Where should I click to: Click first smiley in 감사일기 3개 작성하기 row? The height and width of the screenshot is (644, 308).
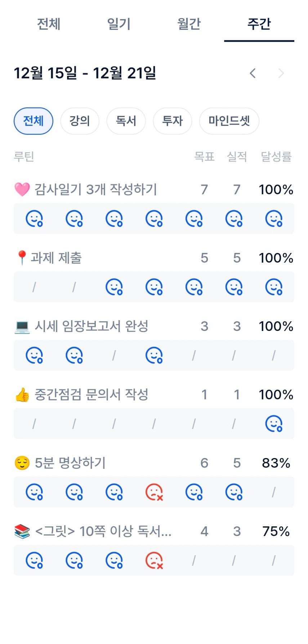click(34, 218)
